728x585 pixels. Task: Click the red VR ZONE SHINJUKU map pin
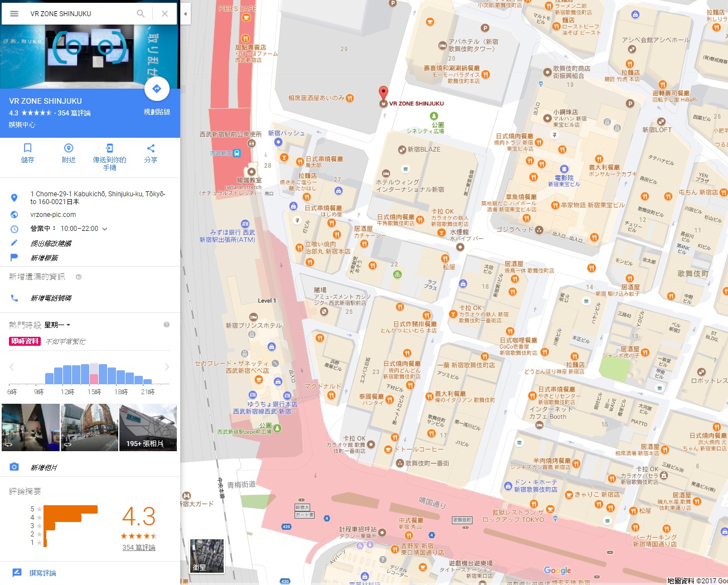coord(383,93)
